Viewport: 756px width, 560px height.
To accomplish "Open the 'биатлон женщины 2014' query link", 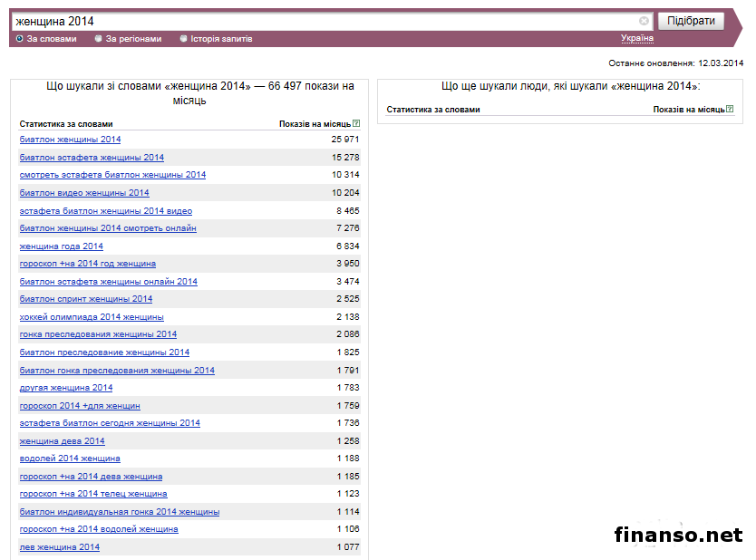I will click(x=70, y=140).
